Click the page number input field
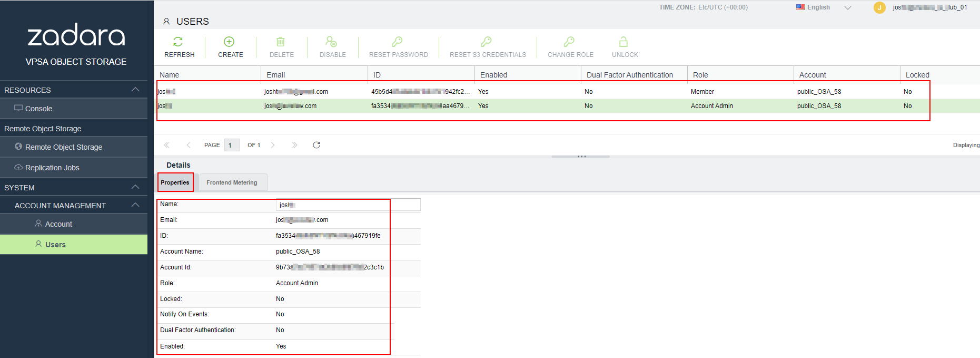This screenshot has width=980, height=358. (232, 145)
